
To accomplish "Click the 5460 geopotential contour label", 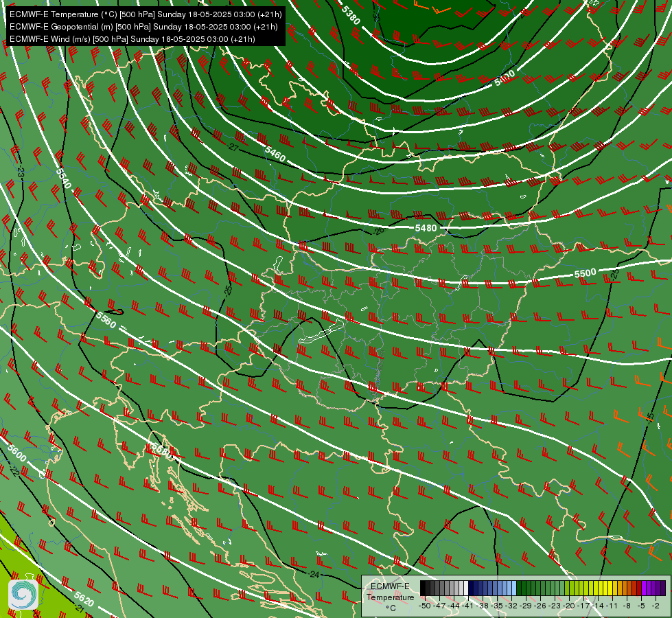I will coord(275,154).
